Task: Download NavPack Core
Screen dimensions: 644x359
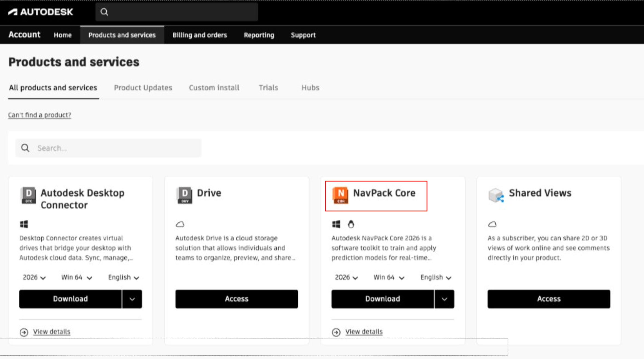Action: coord(383,299)
